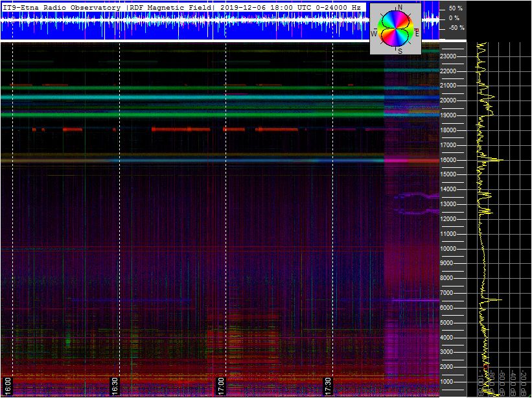The image size is (532, 398).
Task: Click the 4000 frequency label
Action: [447, 338]
